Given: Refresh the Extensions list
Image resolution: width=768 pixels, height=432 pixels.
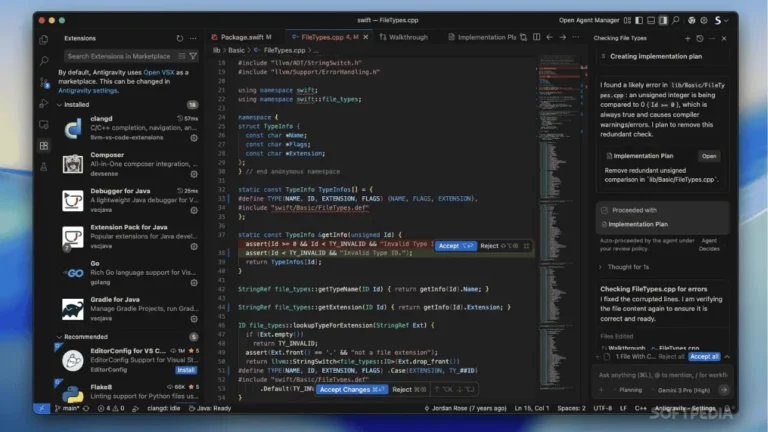Looking at the screenshot, I should (x=180, y=38).
